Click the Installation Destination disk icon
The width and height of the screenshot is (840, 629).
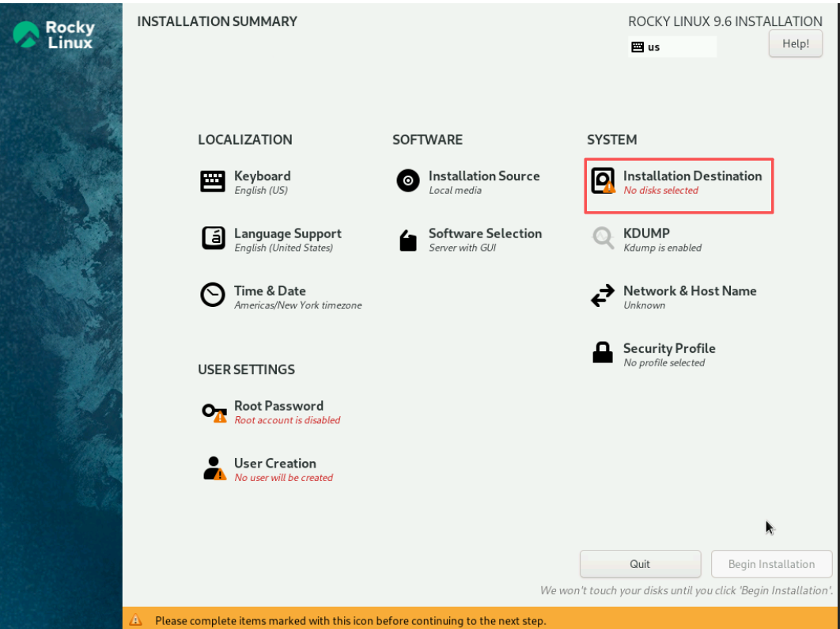pos(603,181)
